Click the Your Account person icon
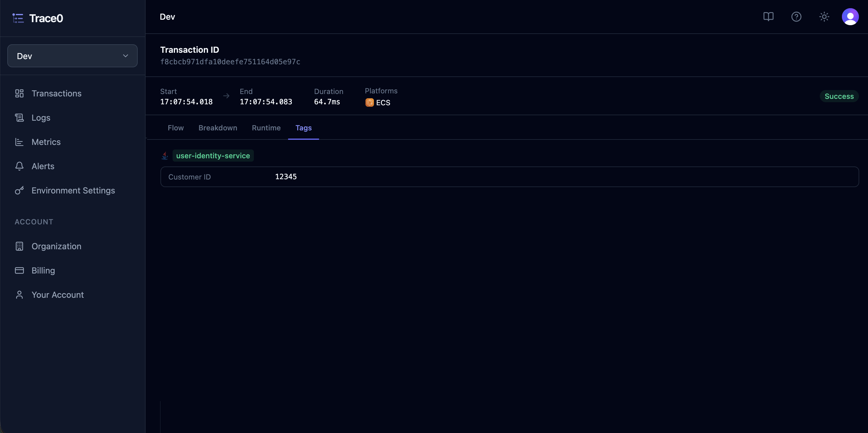The width and height of the screenshot is (868, 433). 19,295
